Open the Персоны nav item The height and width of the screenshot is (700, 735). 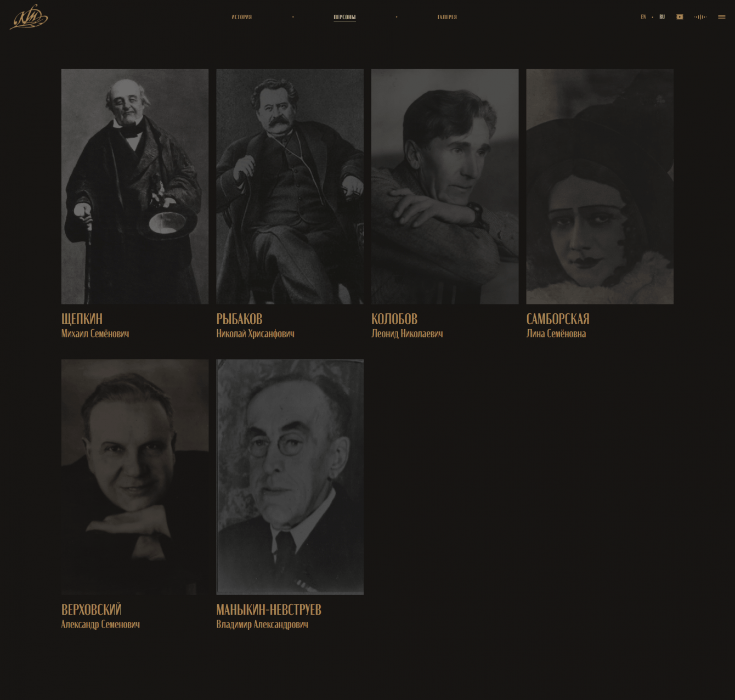344,17
